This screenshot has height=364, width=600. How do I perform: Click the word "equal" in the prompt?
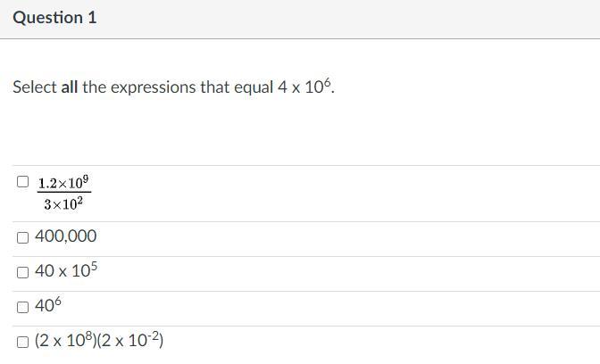(x=253, y=87)
